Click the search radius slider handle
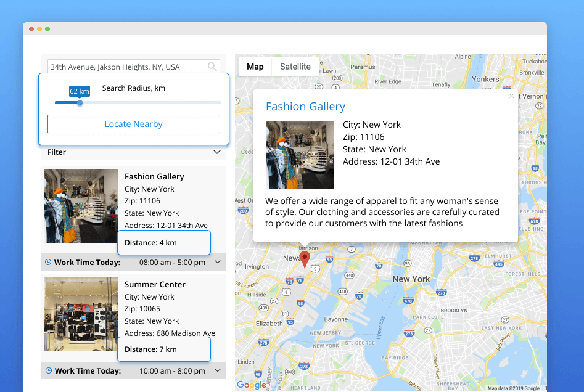This screenshot has width=584, height=392. 80,102
